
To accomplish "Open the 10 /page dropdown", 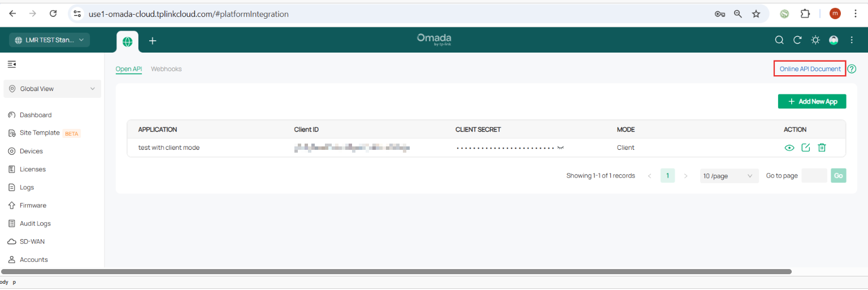I will (x=729, y=176).
